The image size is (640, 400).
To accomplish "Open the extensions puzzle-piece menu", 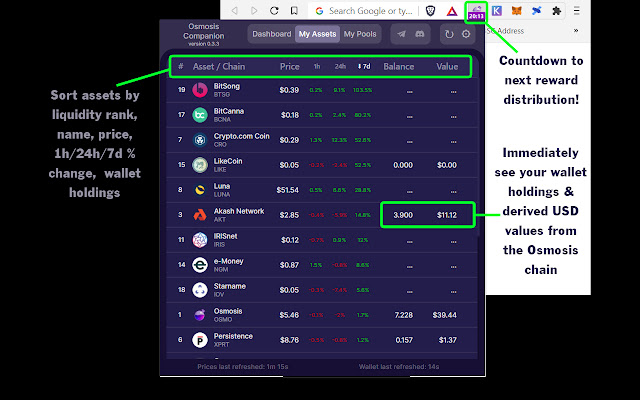I will click(x=556, y=11).
